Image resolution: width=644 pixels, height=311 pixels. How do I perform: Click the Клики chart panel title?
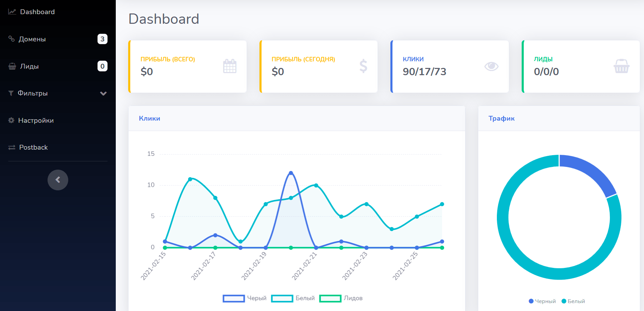point(150,118)
